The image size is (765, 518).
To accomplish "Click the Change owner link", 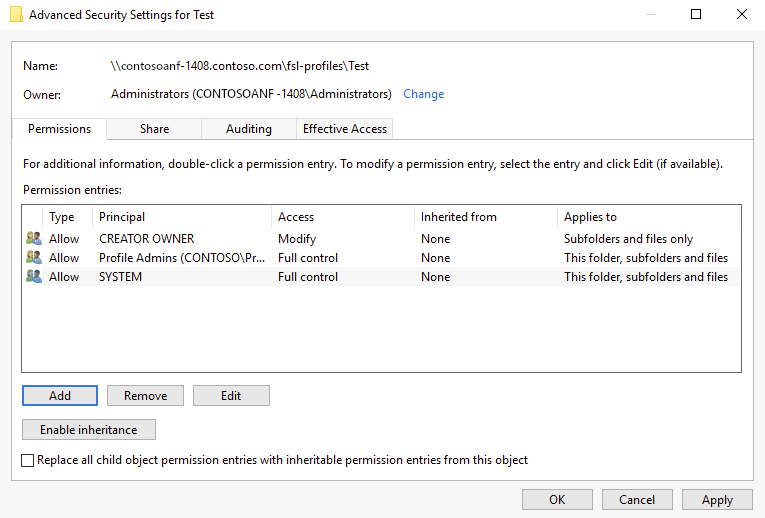I will tap(423, 94).
